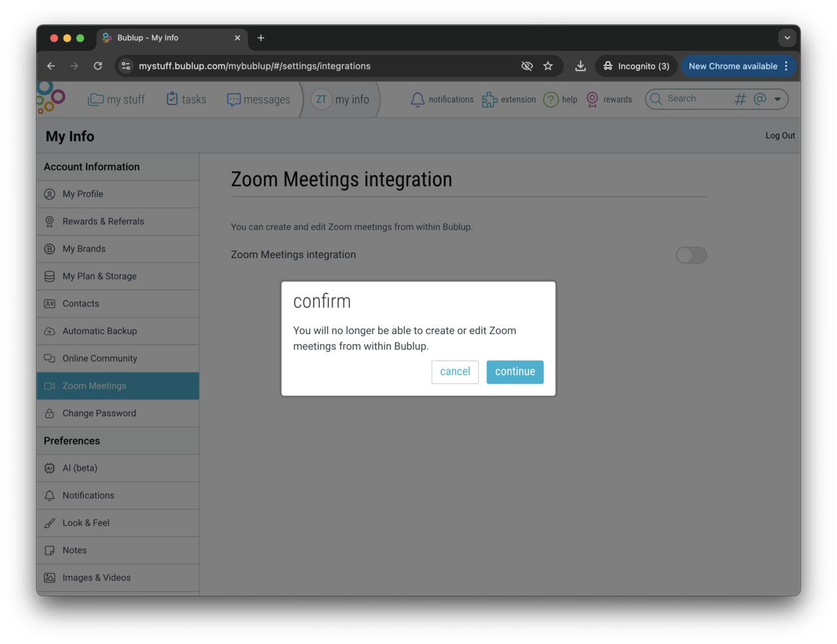Open the my stuff tab
837x644 pixels.
click(x=116, y=99)
